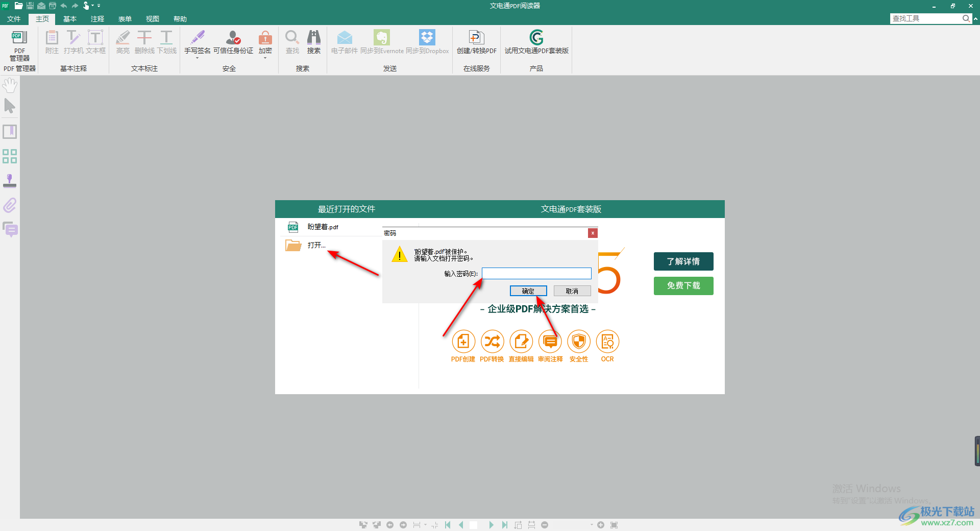Click the zoom out minus button
The height and width of the screenshot is (531, 980).
coord(545,525)
